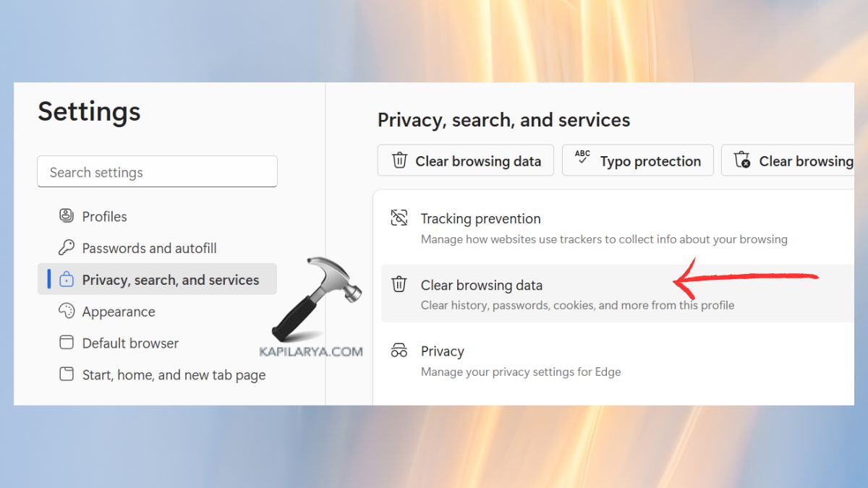Click the key icon next to Passwords and autofill
This screenshot has height=488, width=868.
(x=66, y=247)
